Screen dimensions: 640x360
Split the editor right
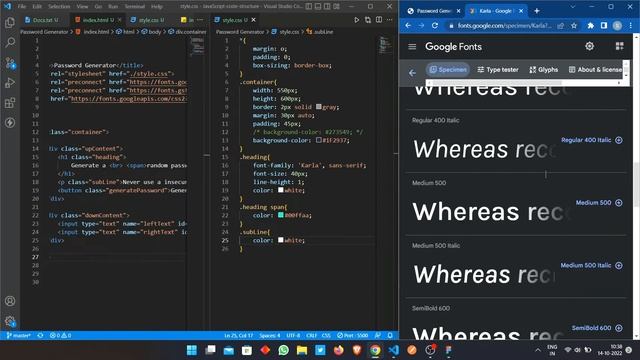click(379, 20)
